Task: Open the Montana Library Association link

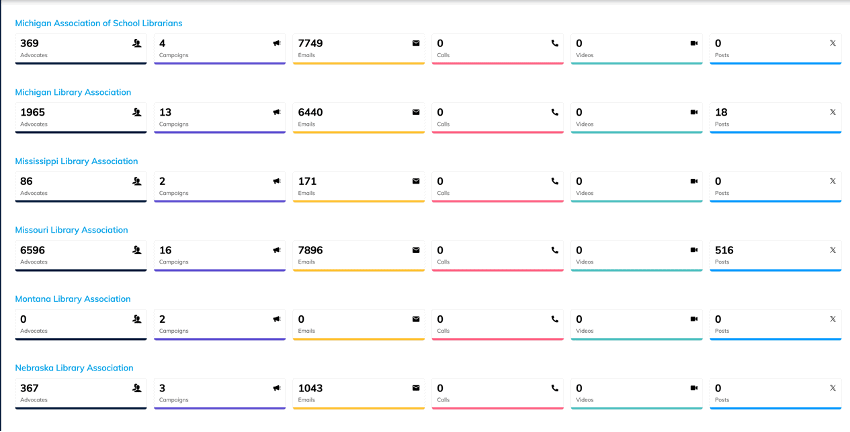Action: 72,299
